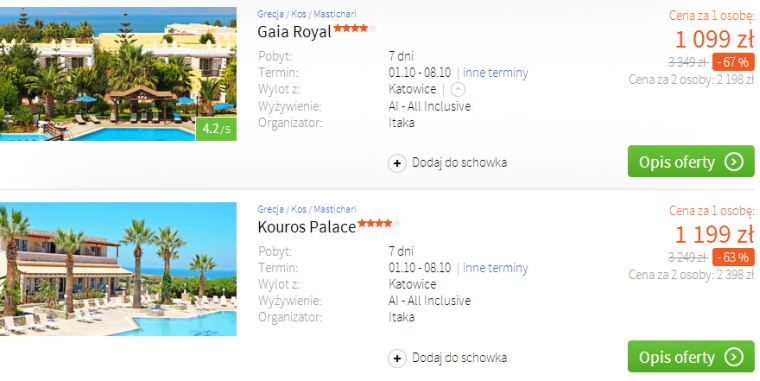Expand departure airport chevron next to Katowice
This screenshot has width=760, height=381.
point(458,90)
